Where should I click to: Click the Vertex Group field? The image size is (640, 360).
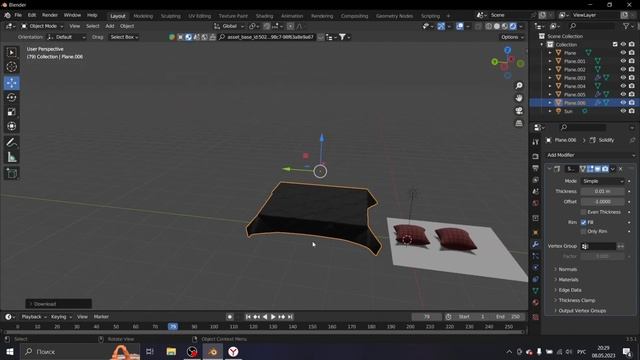pyautogui.click(x=598, y=246)
